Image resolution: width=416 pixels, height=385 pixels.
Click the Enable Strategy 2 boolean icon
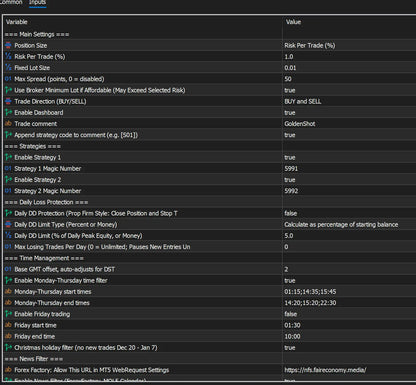8,180
